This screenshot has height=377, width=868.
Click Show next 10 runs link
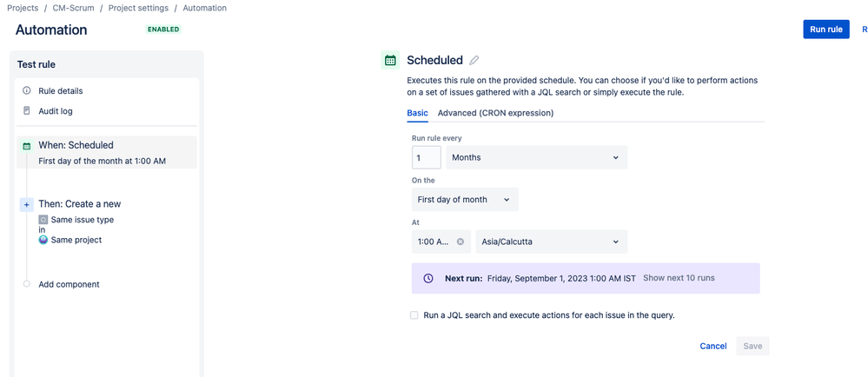(679, 278)
